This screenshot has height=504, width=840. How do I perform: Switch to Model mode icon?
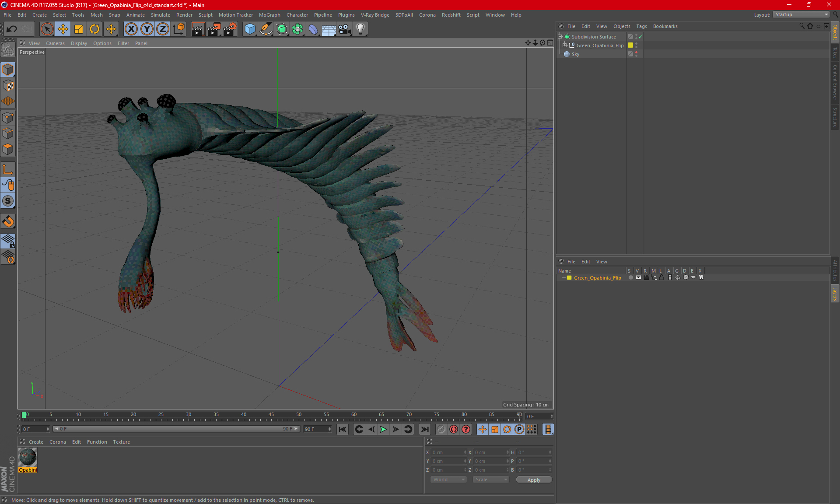[8, 70]
